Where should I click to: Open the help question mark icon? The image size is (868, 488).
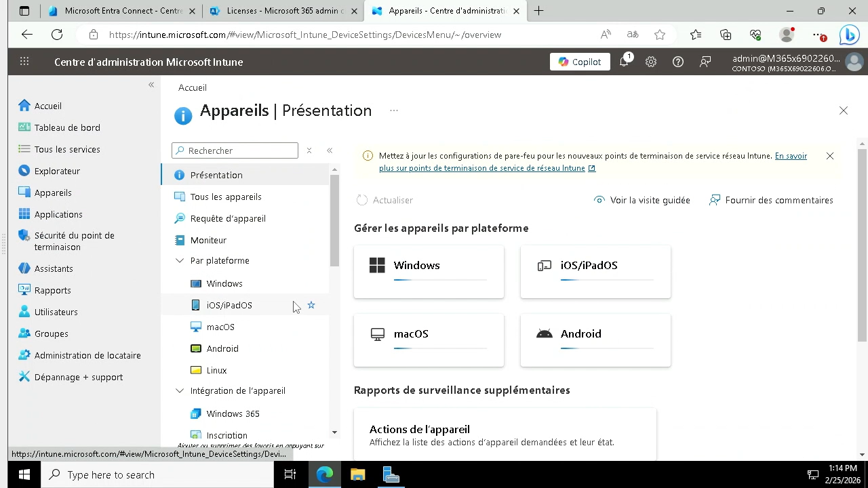click(678, 62)
